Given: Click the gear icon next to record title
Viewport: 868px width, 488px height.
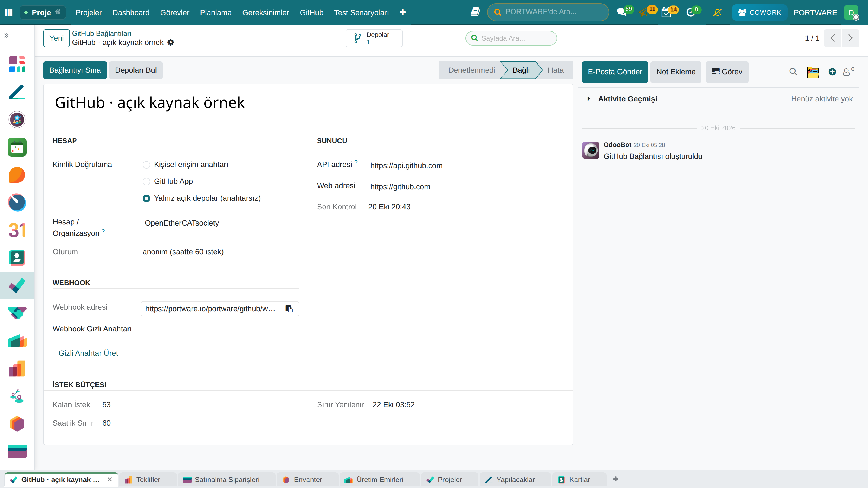Looking at the screenshot, I should [x=171, y=43].
